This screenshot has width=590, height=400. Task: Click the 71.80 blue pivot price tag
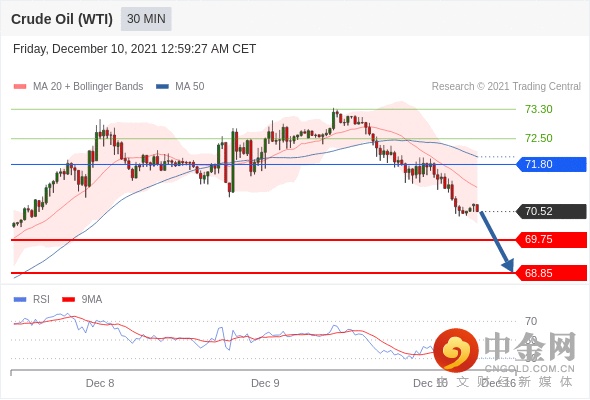(x=551, y=164)
